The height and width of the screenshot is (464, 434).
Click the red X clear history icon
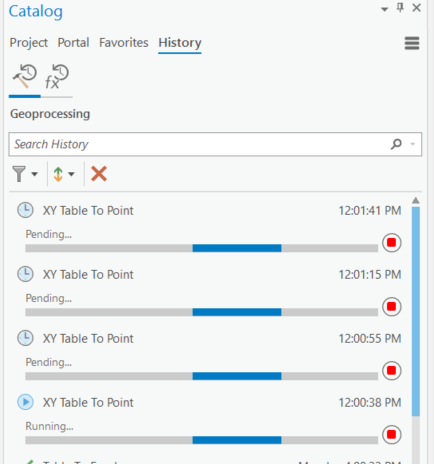coord(99,174)
